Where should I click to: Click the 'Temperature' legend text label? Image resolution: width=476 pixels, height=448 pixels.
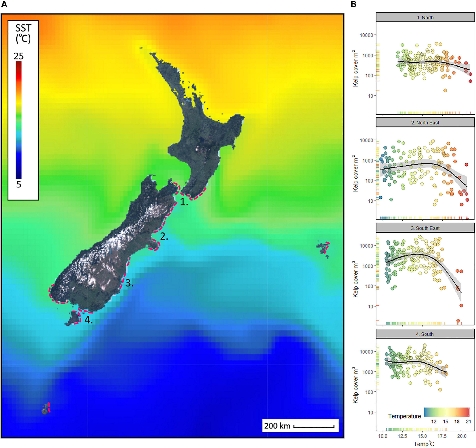[404, 416]
